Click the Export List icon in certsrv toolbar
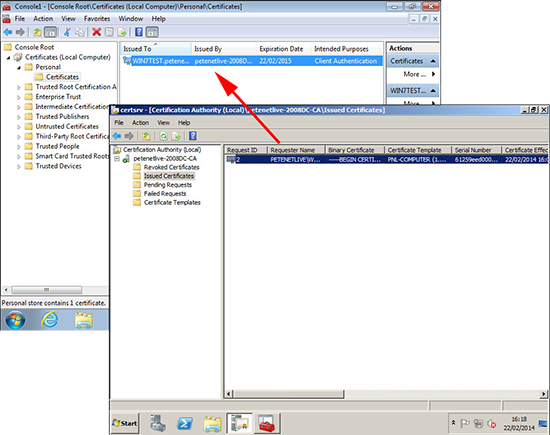The width and height of the screenshot is (550, 435). click(x=176, y=136)
